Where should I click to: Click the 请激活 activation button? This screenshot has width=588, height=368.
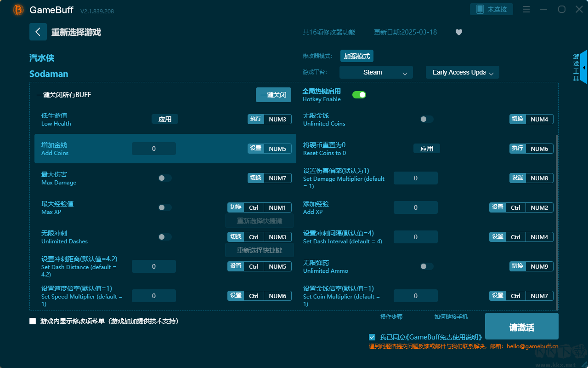[522, 327]
